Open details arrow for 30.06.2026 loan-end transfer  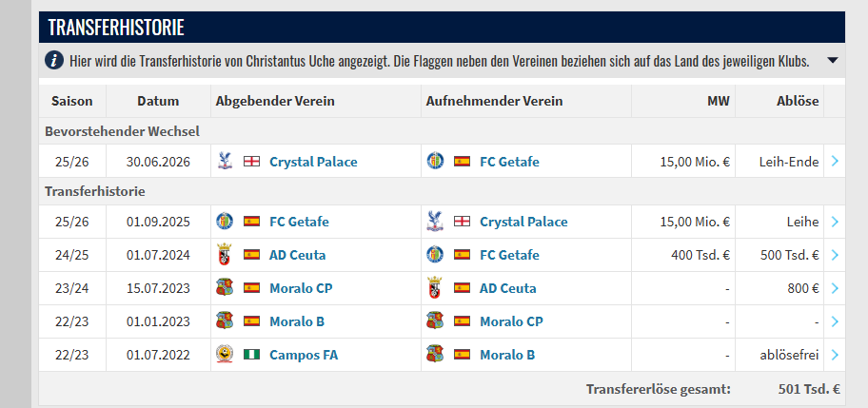click(x=835, y=162)
